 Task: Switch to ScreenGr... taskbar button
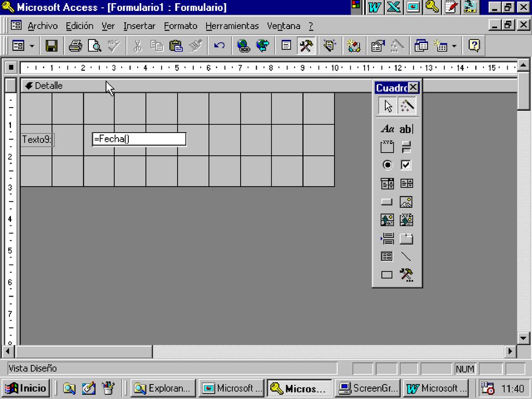(x=368, y=388)
